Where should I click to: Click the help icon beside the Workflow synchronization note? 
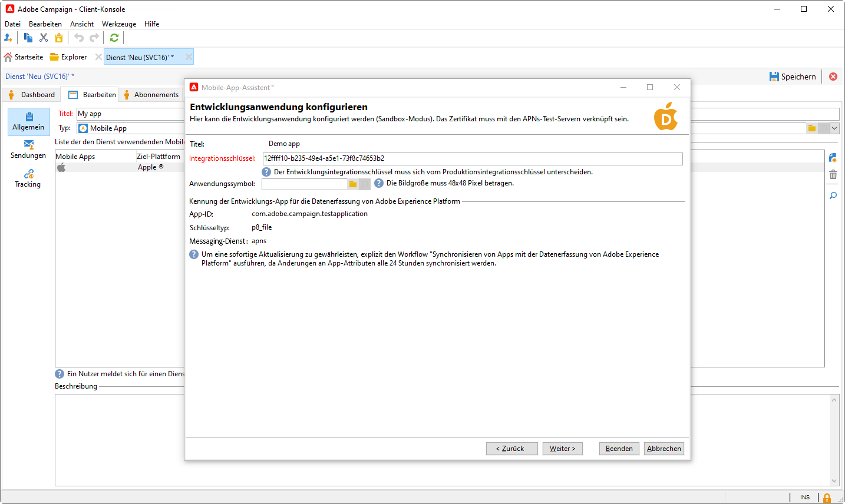tap(194, 254)
